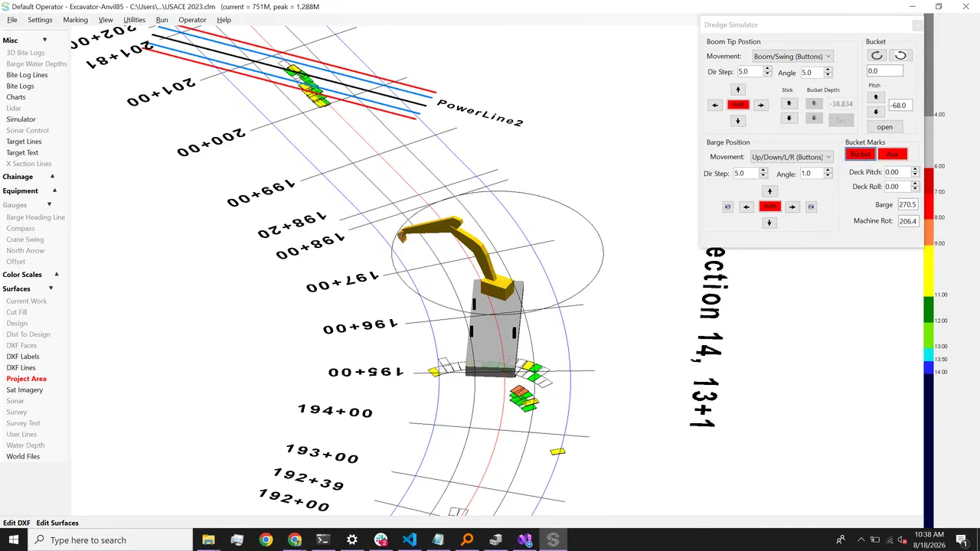Viewport: 980px width, 551px height.
Task: Rotate barge clockwise button
Action: [811, 207]
